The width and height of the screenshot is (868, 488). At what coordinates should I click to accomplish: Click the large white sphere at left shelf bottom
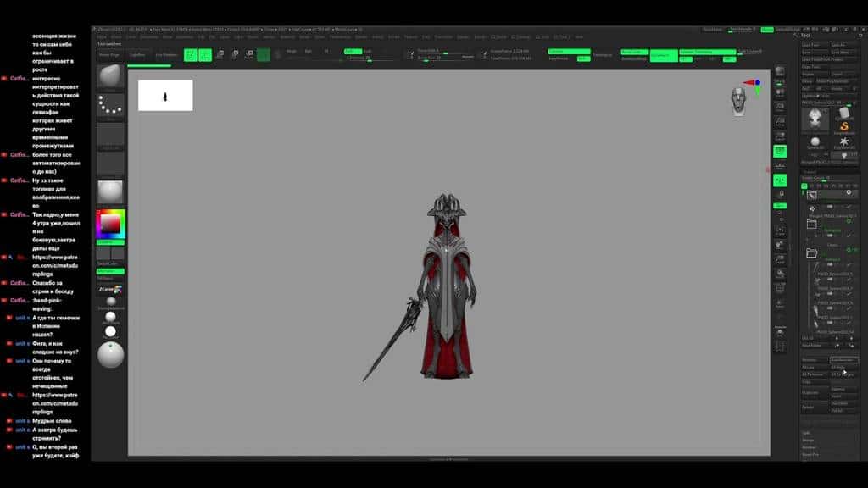click(x=110, y=355)
